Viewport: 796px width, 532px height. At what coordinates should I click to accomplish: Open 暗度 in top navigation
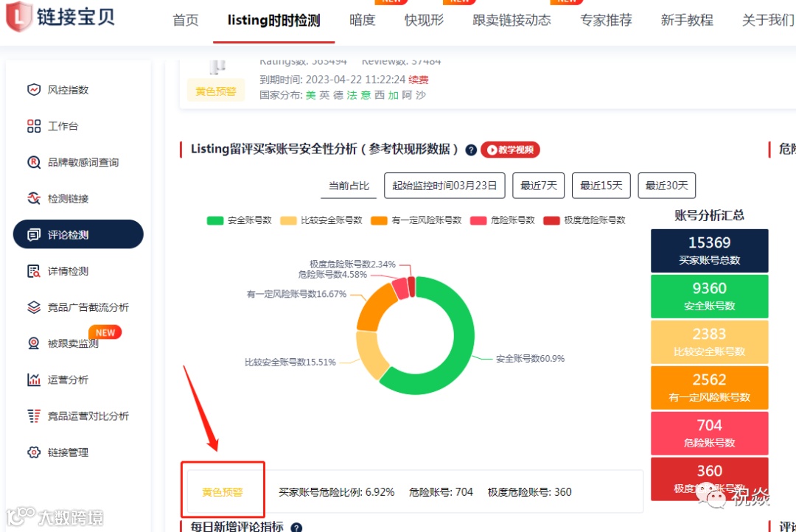coord(363,21)
